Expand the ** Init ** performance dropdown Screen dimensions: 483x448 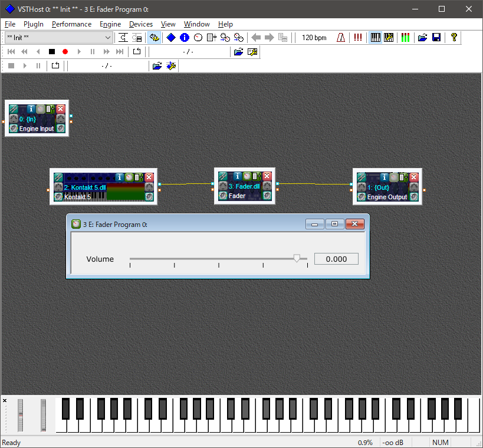point(107,38)
